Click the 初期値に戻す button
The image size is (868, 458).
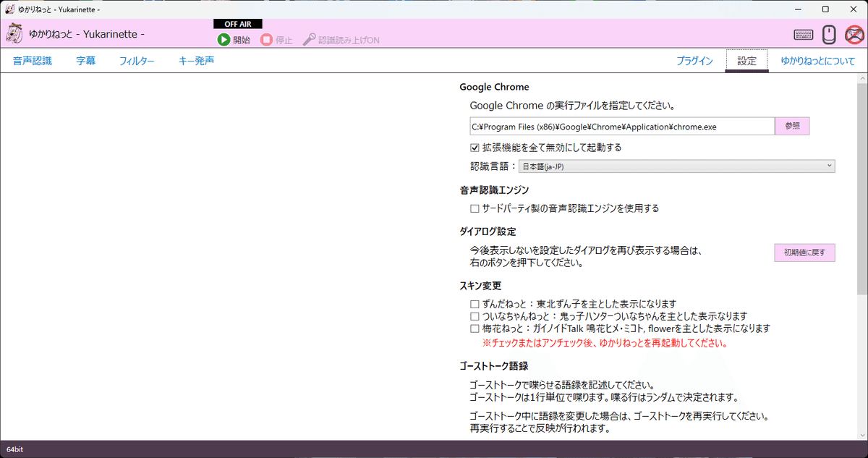point(805,253)
